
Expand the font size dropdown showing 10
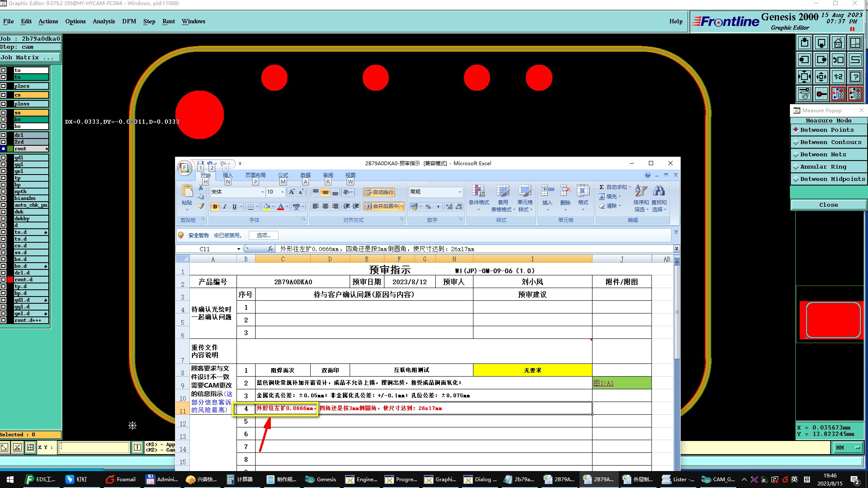(282, 192)
